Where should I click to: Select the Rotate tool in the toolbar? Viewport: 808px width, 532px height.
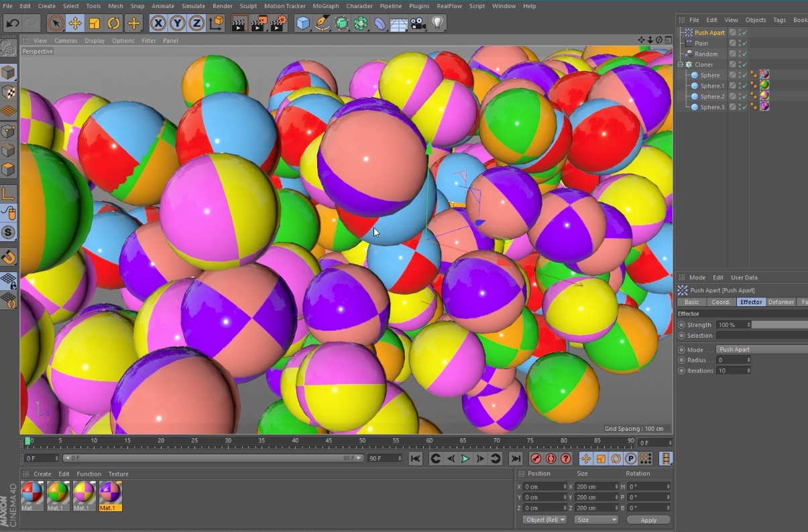pos(113,23)
